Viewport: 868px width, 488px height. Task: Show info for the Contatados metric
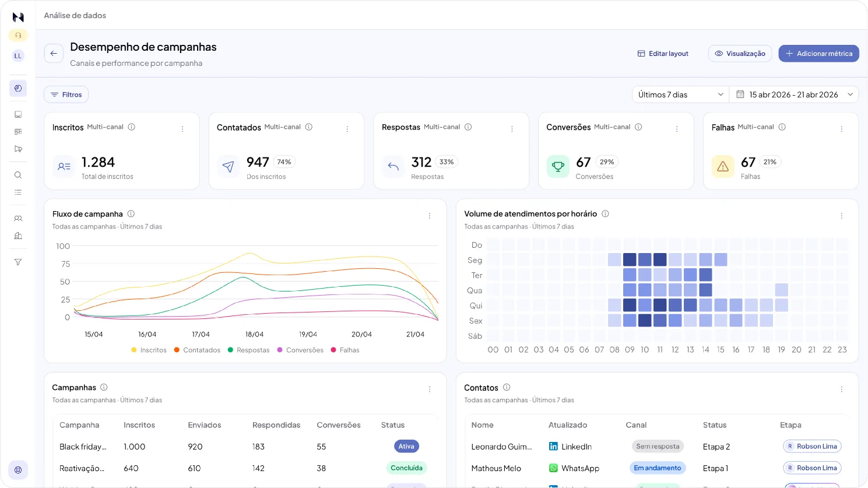[x=309, y=127]
